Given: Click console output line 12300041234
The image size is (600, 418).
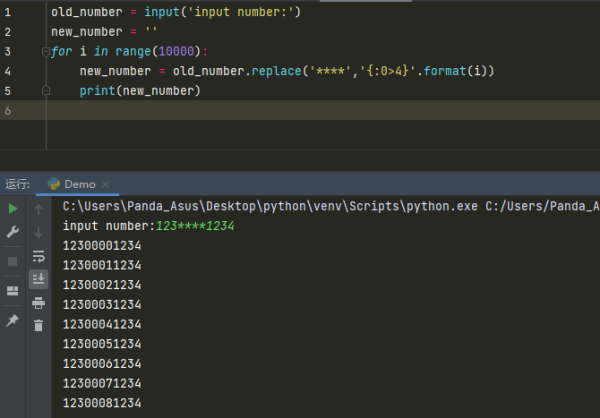Looking at the screenshot, I should (102, 324).
